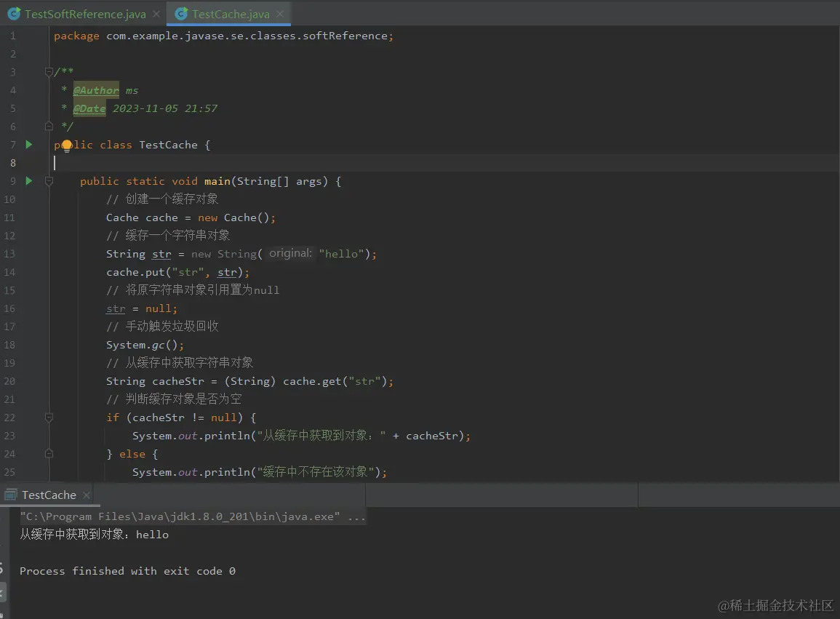Click the "hello" string literal
Screen dimensions: 840x619
[x=341, y=254]
